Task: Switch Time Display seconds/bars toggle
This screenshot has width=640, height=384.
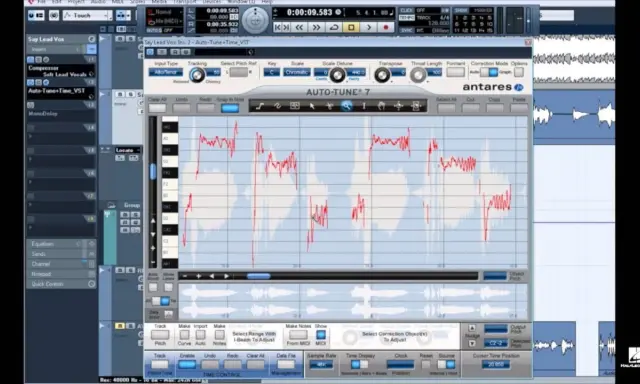Action: click(x=360, y=364)
